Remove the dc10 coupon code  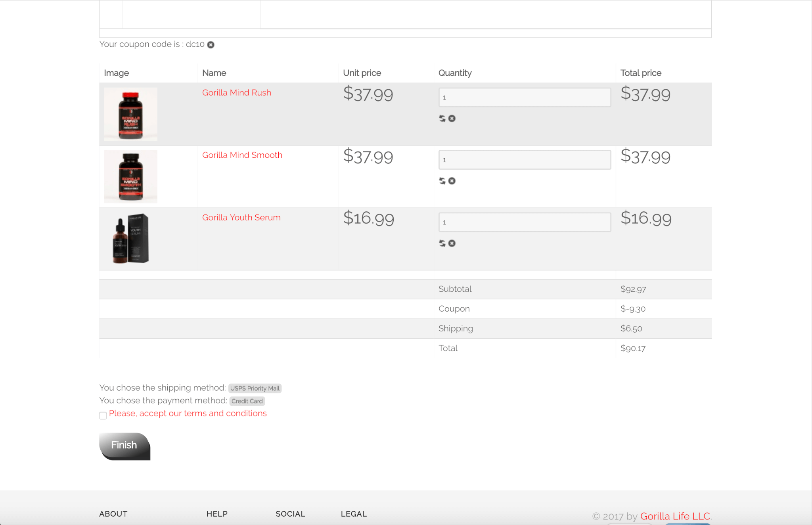pyautogui.click(x=211, y=45)
